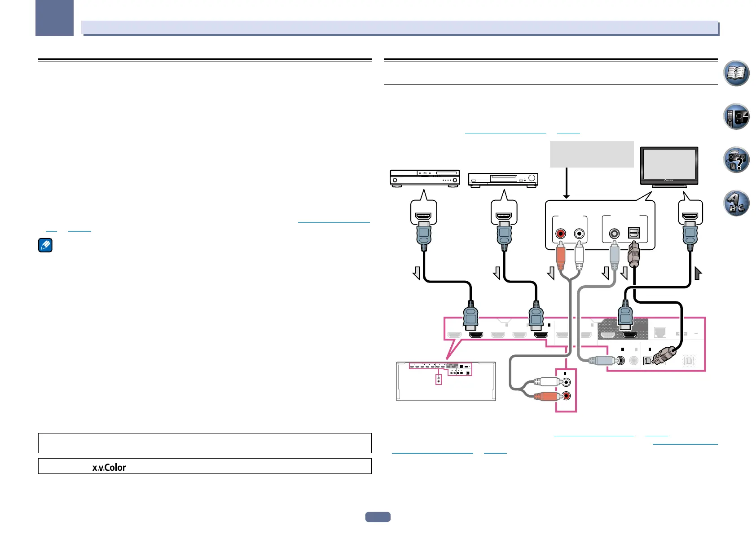Screen dimensions: 756x535
Task: Click the gray coaxial plug at receiver input
Action: 601,360
